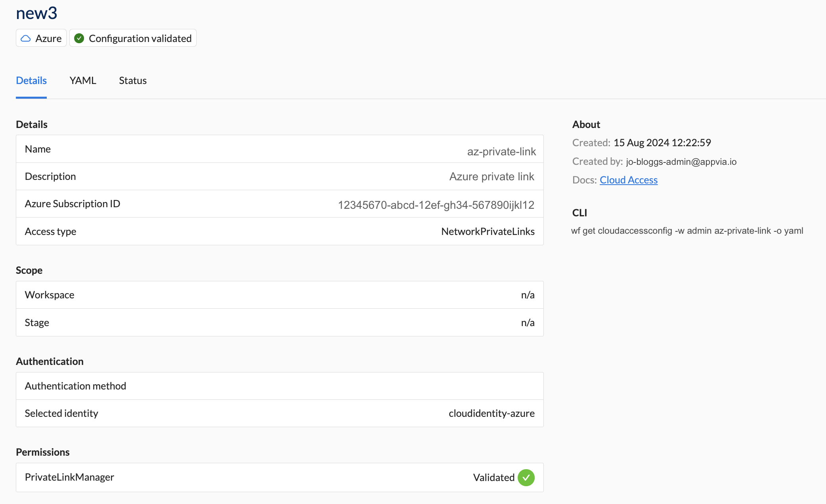The width and height of the screenshot is (826, 504).
Task: Click the green Configuration validated checkmark icon
Action: point(79,38)
